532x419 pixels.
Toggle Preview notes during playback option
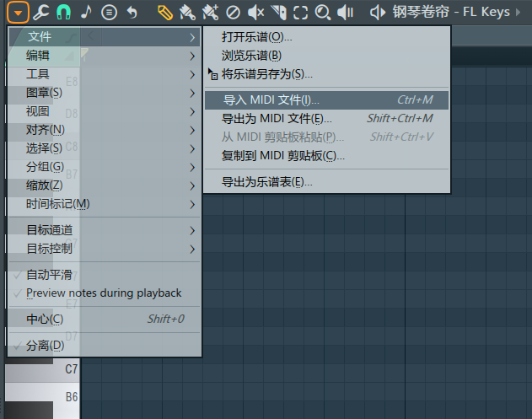[x=103, y=293]
